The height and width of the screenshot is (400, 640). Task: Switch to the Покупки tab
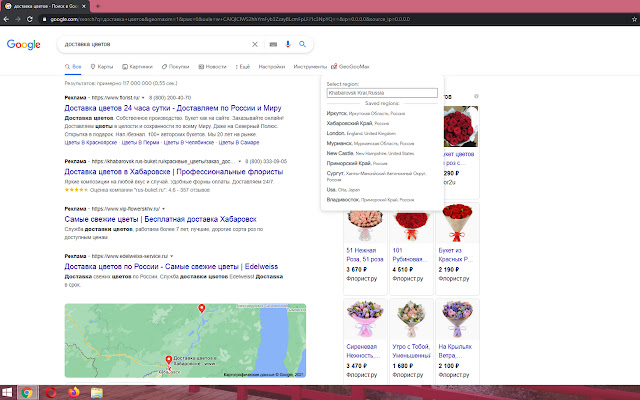(x=176, y=67)
